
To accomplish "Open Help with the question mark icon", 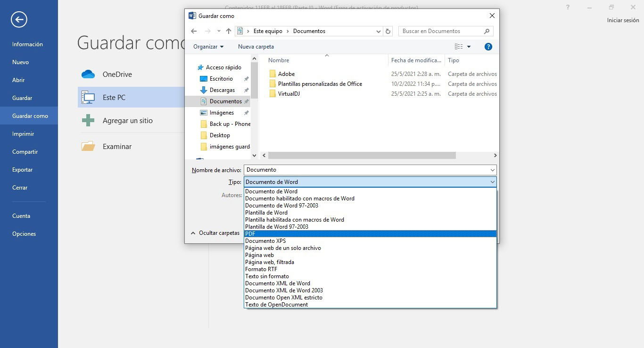I will click(x=488, y=47).
